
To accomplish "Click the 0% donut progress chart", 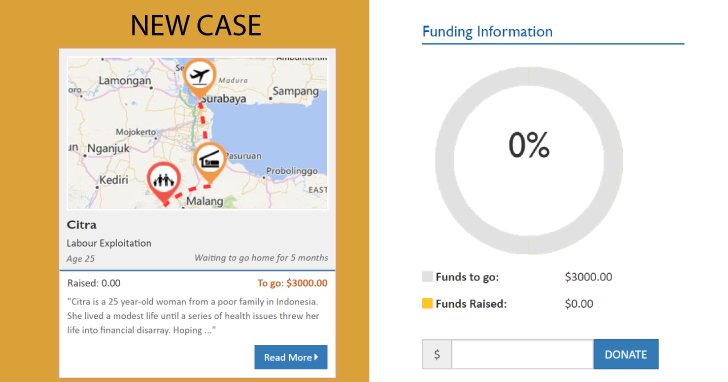I will pyautogui.click(x=529, y=160).
